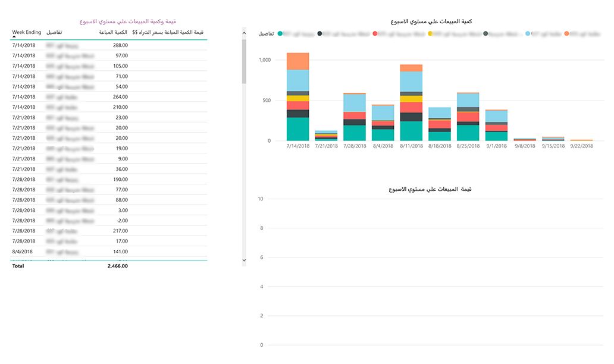This screenshot has height=364, width=614.
Task: Click the light blue segment of 8/25/2018 bar
Action: pyautogui.click(x=468, y=100)
